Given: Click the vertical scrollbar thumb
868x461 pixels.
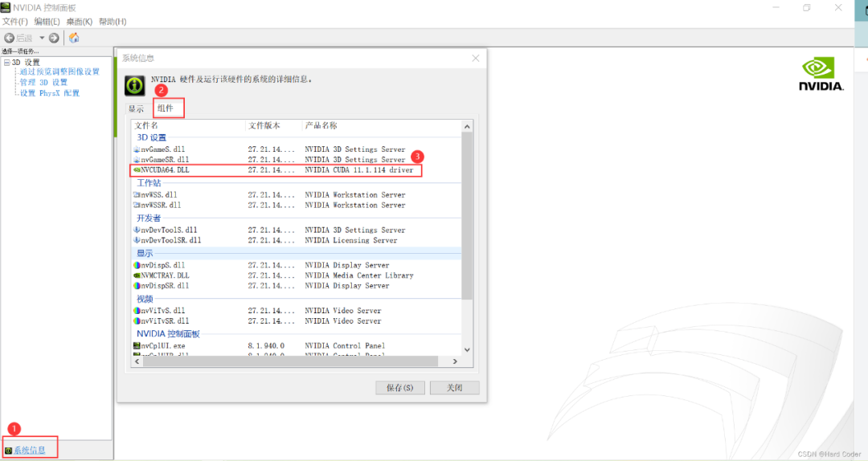Looking at the screenshot, I should 467,216.
